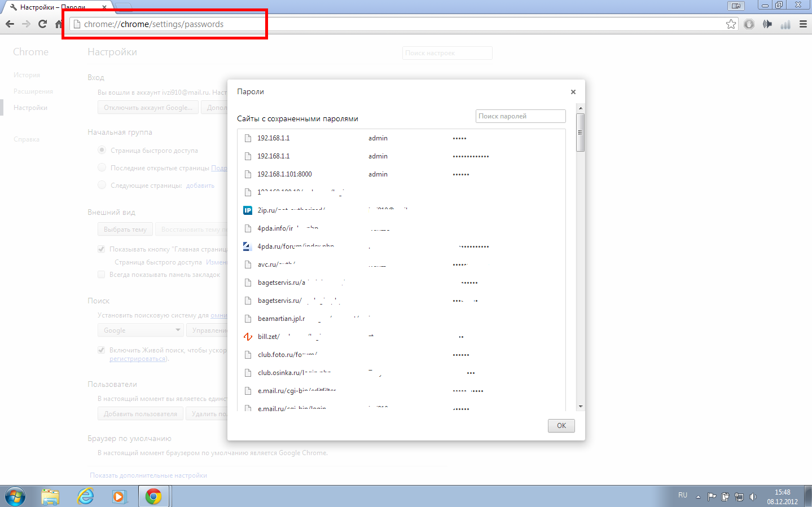Open the Google search engine dropdown
The height and width of the screenshot is (507, 812).
pyautogui.click(x=141, y=330)
